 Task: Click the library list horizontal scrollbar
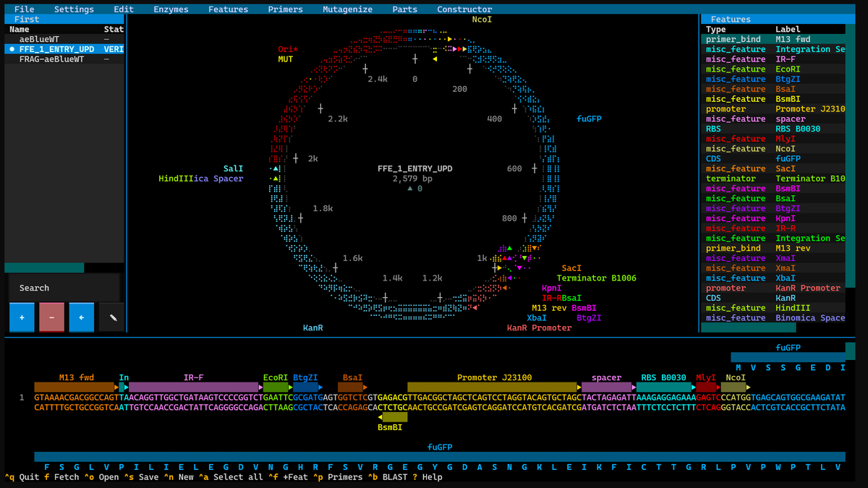[44, 267]
